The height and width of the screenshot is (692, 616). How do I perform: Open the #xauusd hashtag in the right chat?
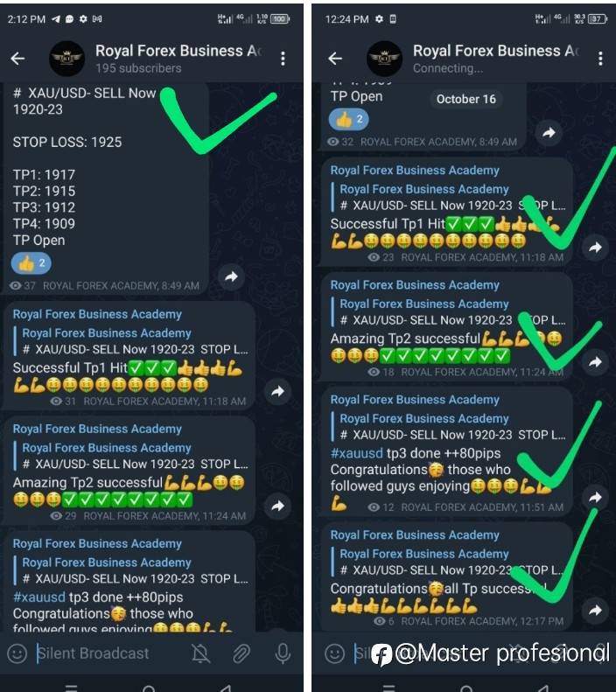pyautogui.click(x=356, y=453)
